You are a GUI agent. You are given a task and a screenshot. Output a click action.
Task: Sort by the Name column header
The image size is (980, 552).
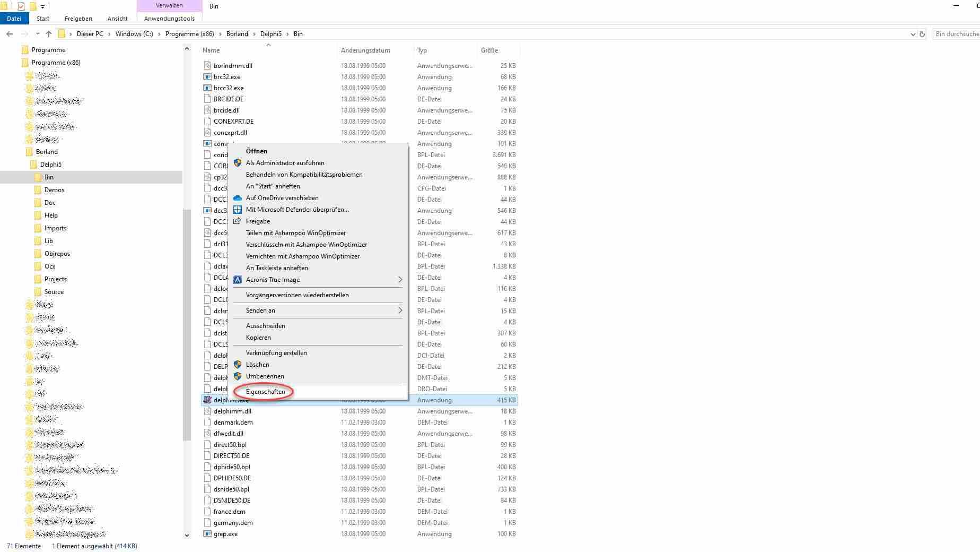[x=268, y=50]
